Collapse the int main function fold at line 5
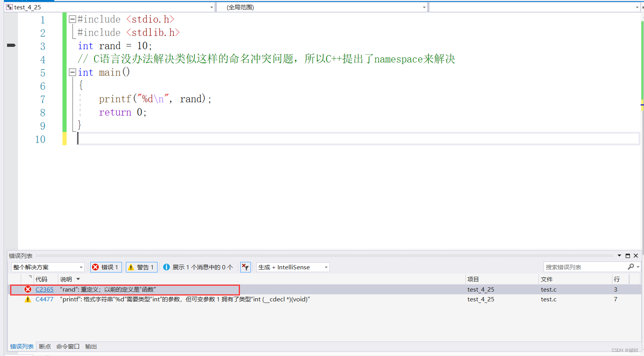644x356 pixels. (72, 72)
